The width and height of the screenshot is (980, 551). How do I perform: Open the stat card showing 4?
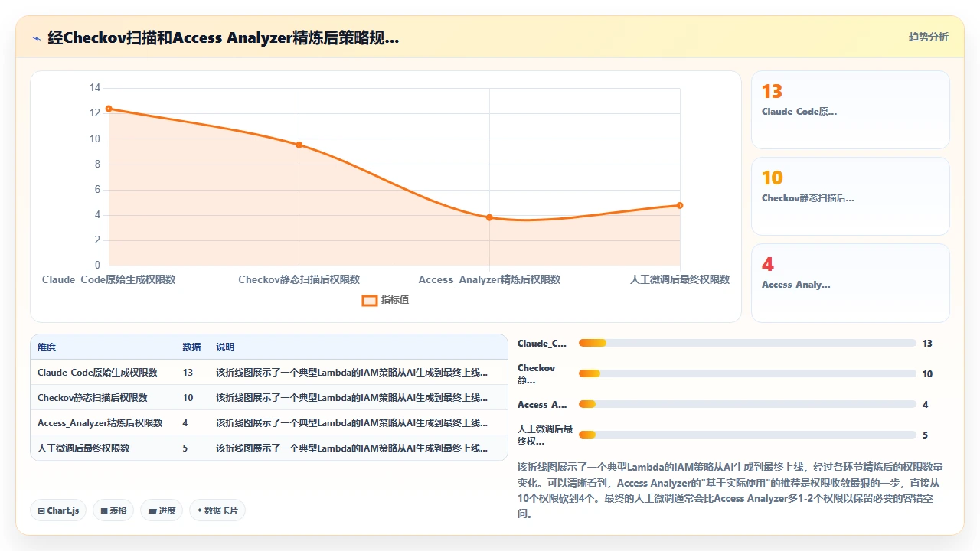(x=851, y=283)
